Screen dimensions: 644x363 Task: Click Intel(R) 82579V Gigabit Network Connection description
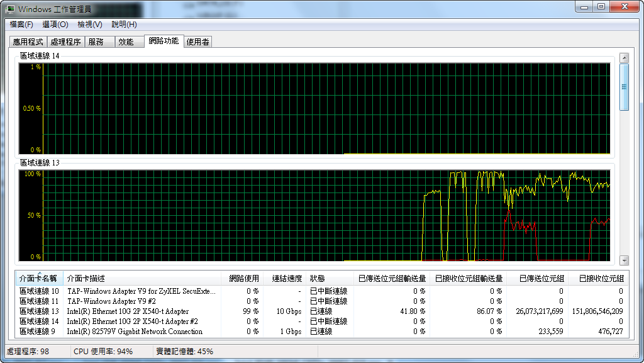135,332
